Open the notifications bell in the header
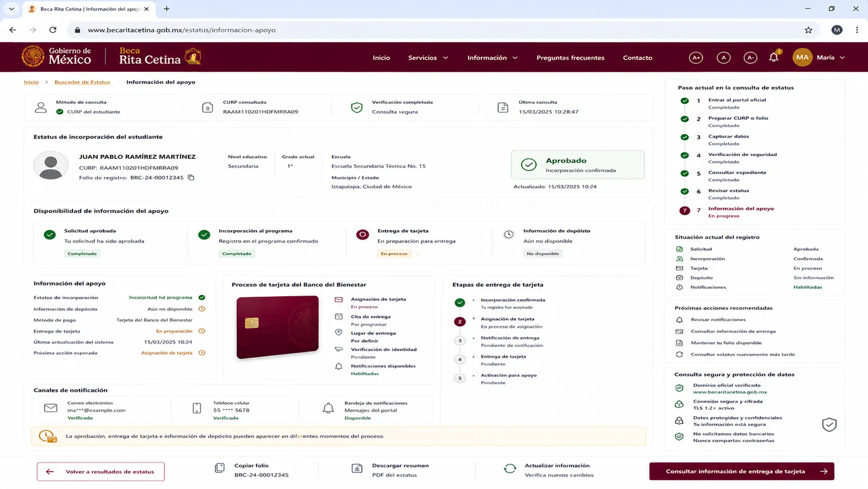Screen dimensions: 868x489 (774, 57)
